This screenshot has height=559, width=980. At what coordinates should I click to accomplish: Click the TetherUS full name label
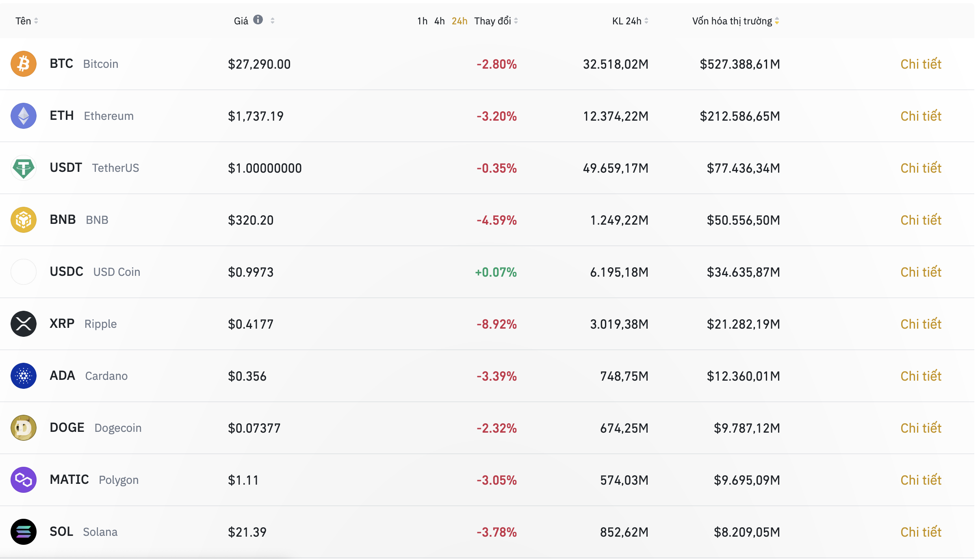(x=115, y=168)
